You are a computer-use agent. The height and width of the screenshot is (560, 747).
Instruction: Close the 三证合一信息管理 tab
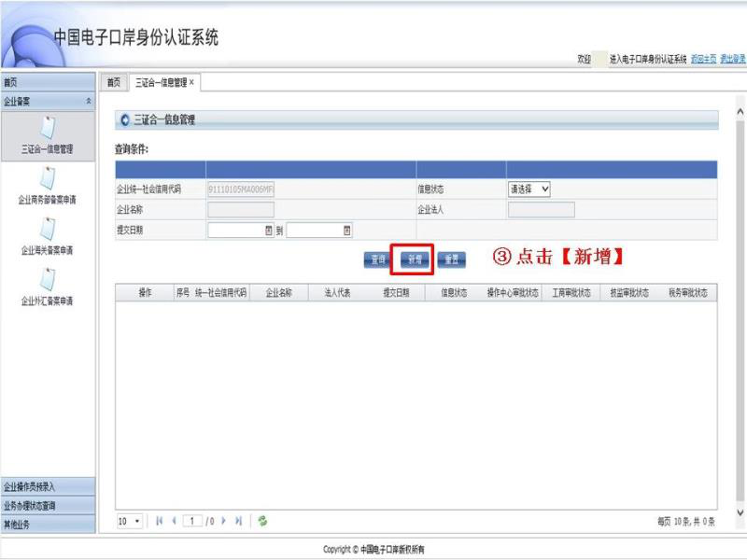(192, 82)
